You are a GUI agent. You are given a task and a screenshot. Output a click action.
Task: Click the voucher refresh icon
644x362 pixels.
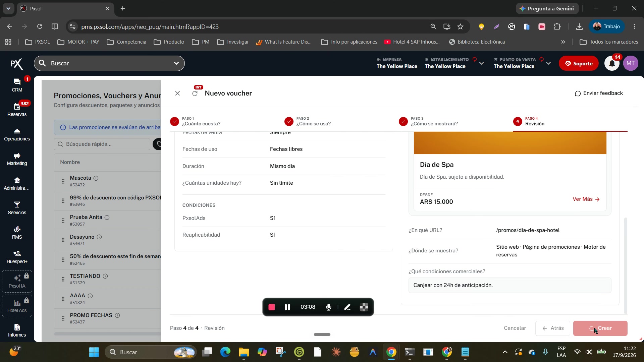(x=195, y=94)
